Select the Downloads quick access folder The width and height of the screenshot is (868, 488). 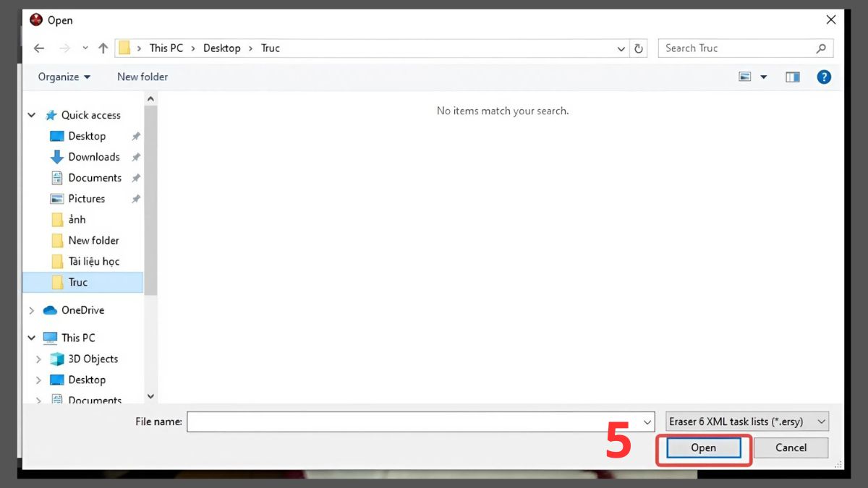coord(93,157)
